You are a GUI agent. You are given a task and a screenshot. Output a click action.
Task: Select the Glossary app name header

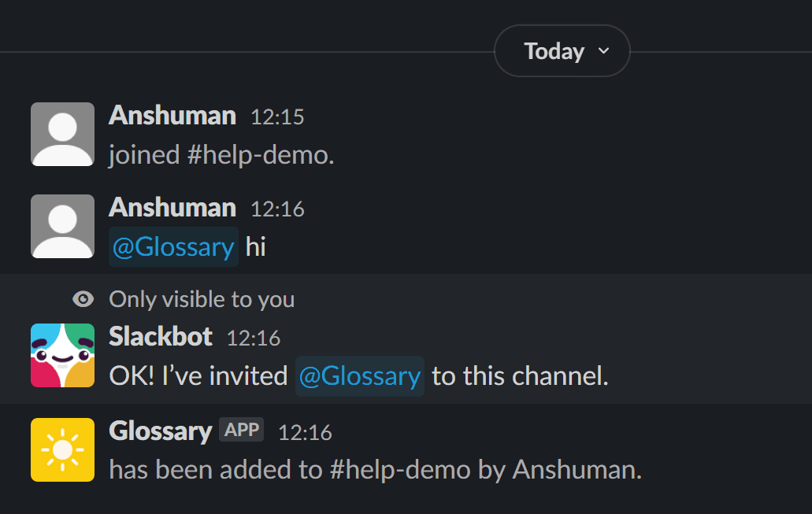tap(161, 431)
